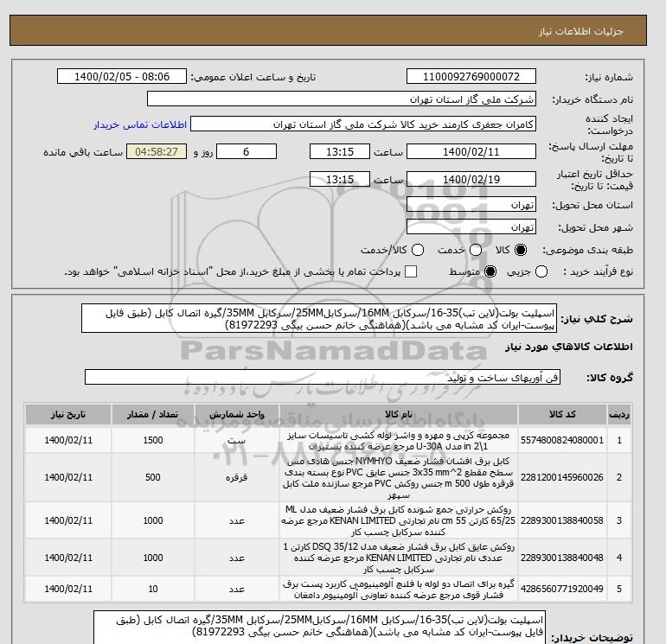Screen dimensions: 666x644
Task: Open the اطلاعات تماس خریدار link
Action: click(x=140, y=124)
